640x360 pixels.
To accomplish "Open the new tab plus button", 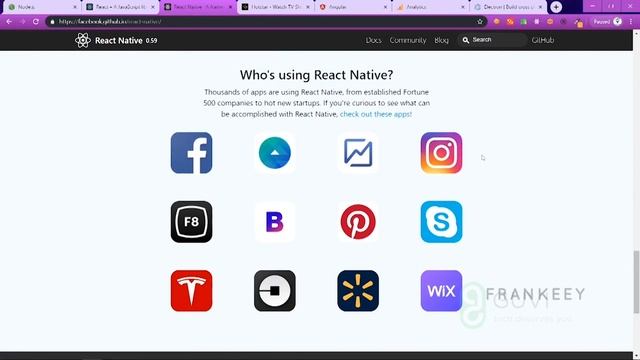I will pos(556,7).
